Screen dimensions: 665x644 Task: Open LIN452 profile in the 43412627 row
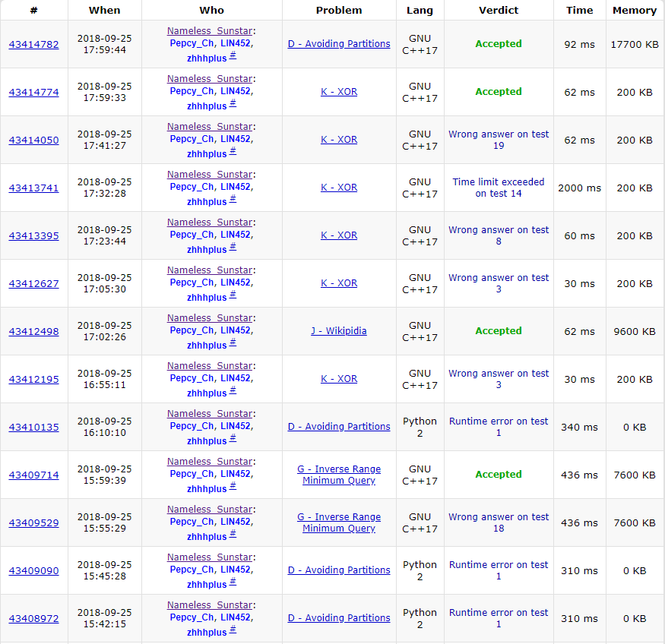click(236, 283)
